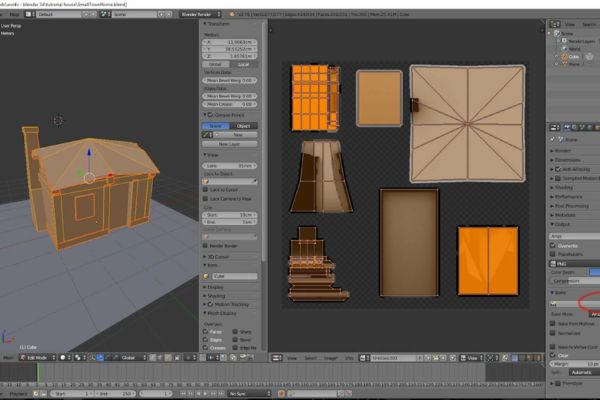This screenshot has width=600, height=400.
Task: Select the Plane object in outliner
Action: [574, 64]
